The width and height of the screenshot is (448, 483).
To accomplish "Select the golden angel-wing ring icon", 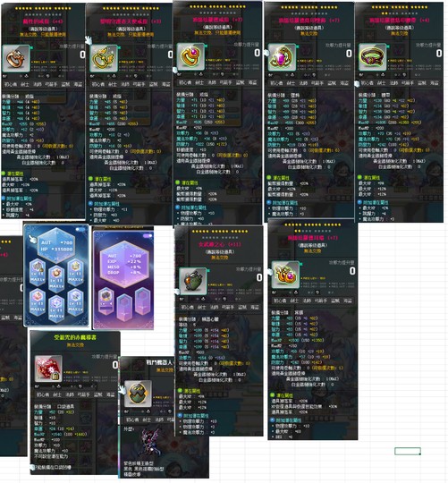I will coord(104,58).
